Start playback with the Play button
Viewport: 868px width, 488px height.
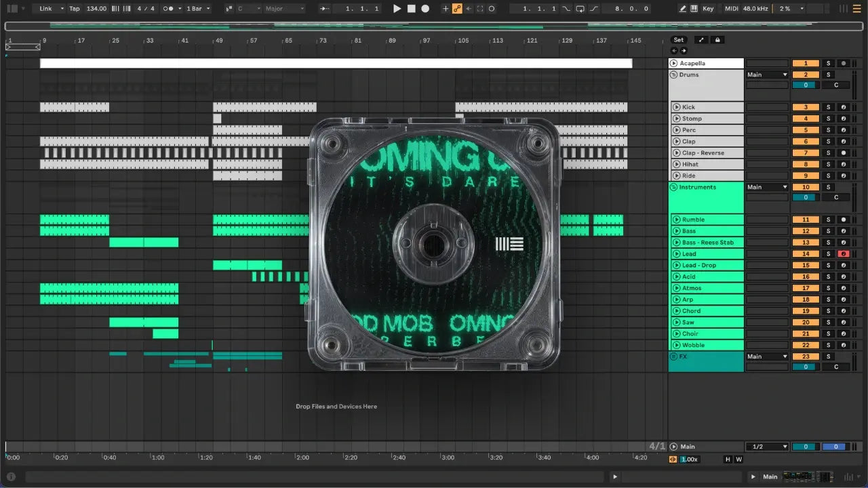click(x=397, y=9)
